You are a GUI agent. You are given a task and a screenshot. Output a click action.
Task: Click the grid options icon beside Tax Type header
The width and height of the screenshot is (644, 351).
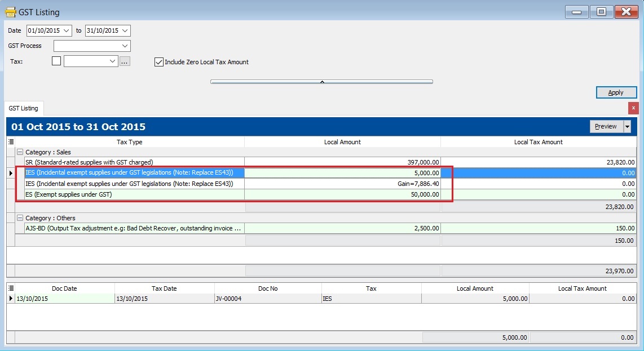(11, 142)
